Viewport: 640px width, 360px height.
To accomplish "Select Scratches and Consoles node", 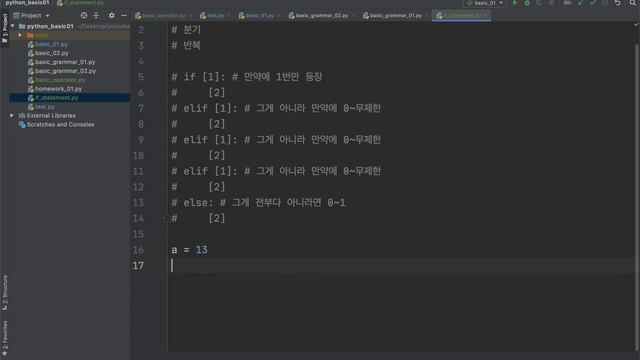I will point(60,124).
